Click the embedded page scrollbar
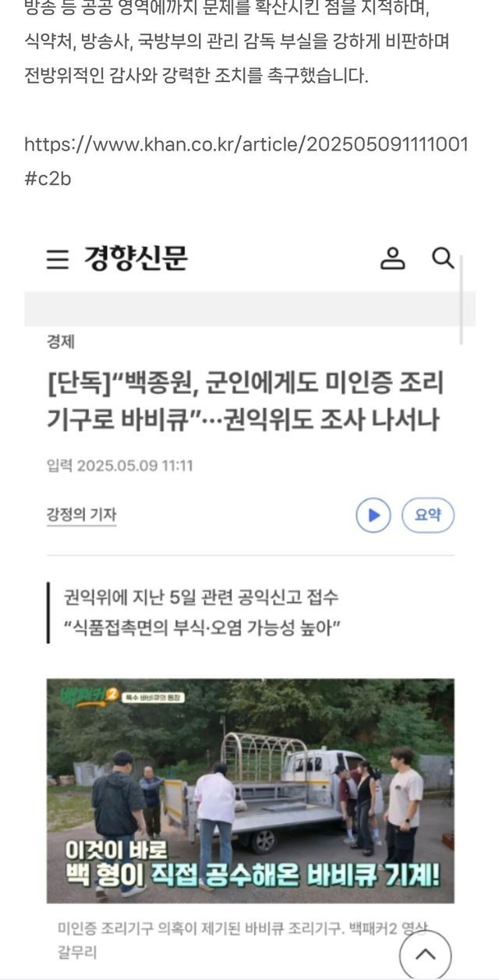The height and width of the screenshot is (980, 499). [462, 300]
